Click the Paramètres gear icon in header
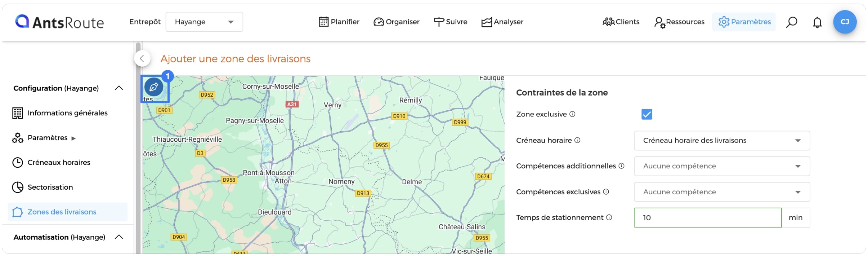The height and width of the screenshot is (256, 868). pyautogui.click(x=724, y=22)
